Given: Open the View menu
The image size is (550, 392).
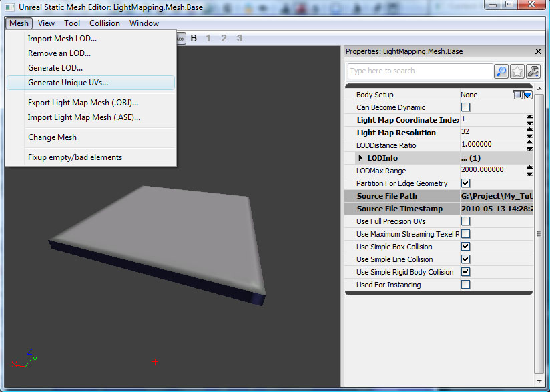Looking at the screenshot, I should tap(46, 23).
